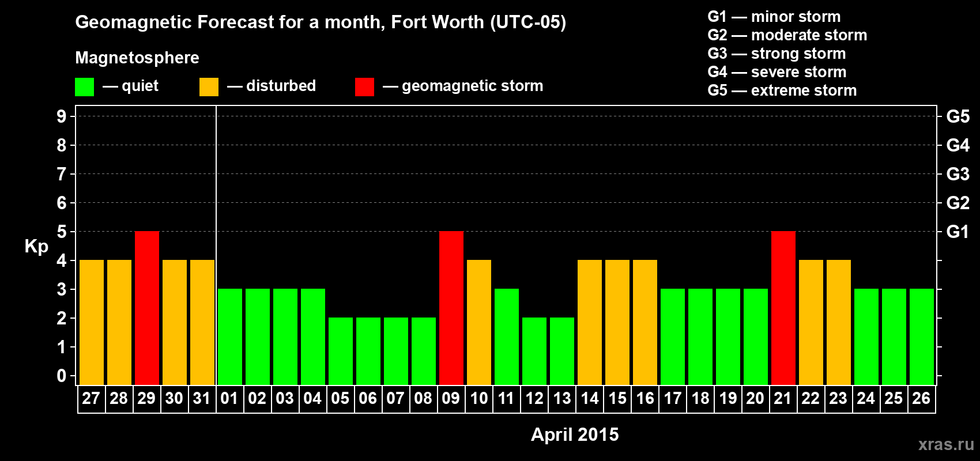
Task: Click the G2 label on right axis
Action: (958, 203)
